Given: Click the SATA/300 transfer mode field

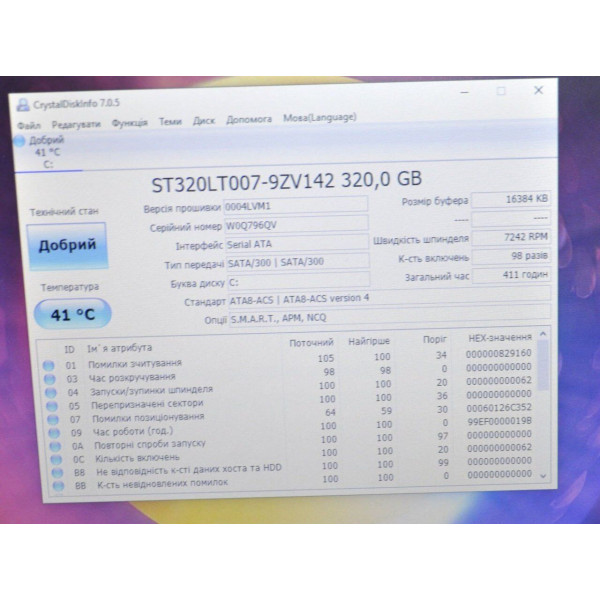Looking at the screenshot, I should pos(298,262).
